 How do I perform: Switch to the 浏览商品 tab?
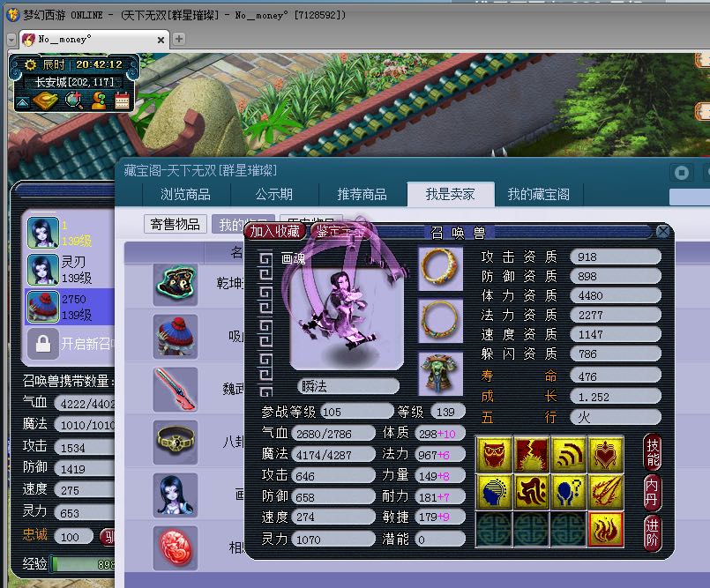pyautogui.click(x=185, y=195)
